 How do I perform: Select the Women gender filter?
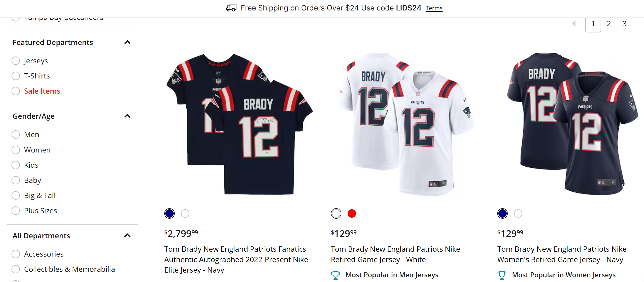[x=16, y=150]
